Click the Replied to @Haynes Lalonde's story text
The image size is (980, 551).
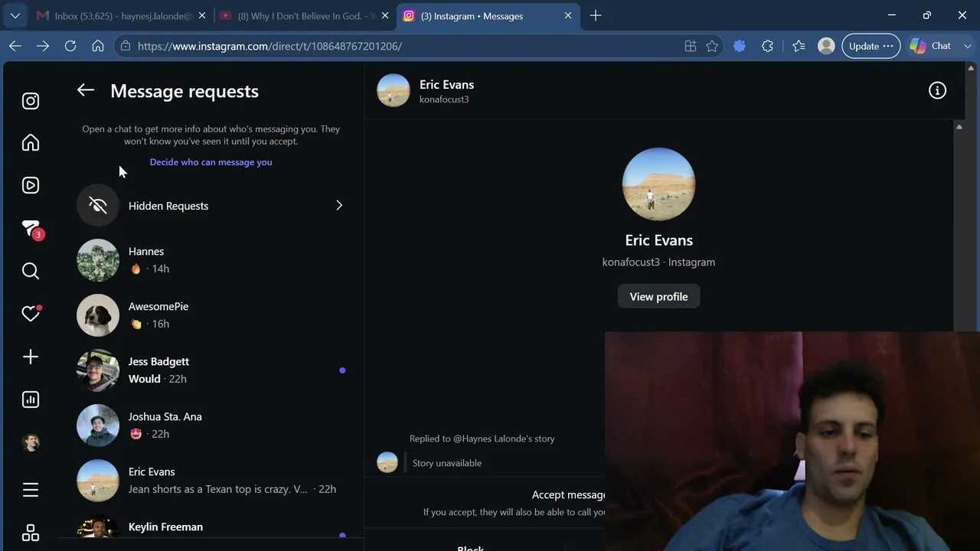coord(482,439)
